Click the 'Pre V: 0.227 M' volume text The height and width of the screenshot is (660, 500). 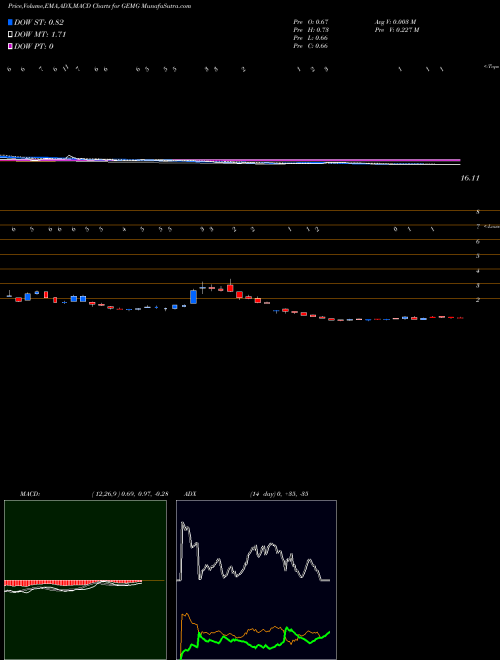397,30
